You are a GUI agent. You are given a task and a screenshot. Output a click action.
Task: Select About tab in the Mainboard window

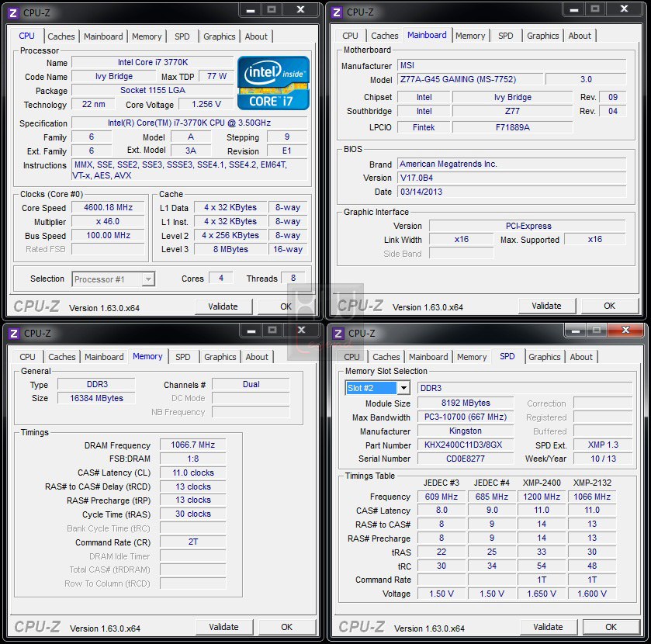click(580, 36)
